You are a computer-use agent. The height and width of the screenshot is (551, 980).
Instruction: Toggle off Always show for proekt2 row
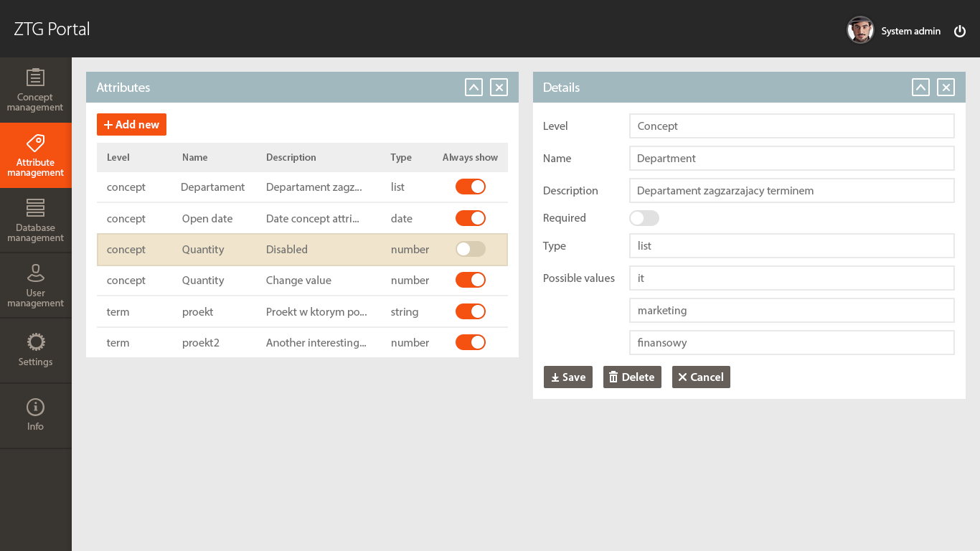470,342
